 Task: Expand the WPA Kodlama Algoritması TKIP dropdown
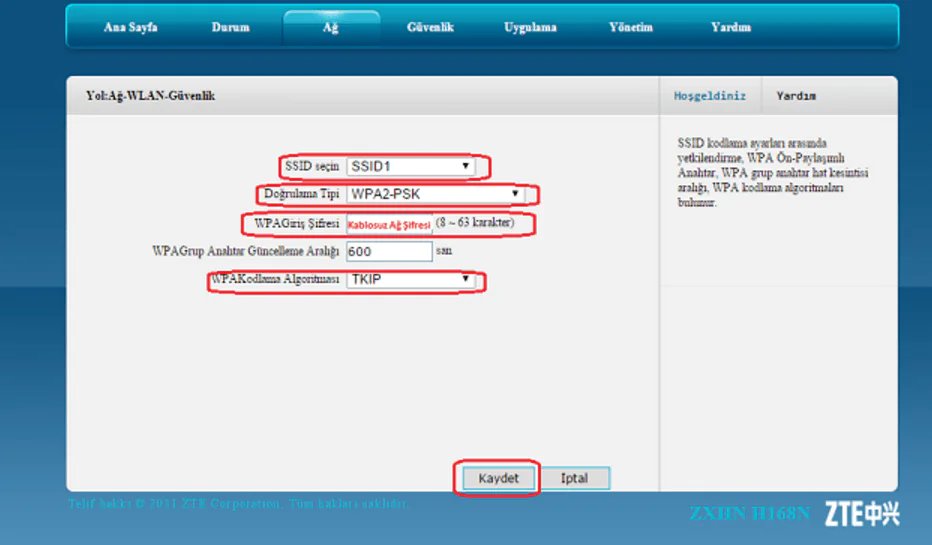click(x=411, y=279)
